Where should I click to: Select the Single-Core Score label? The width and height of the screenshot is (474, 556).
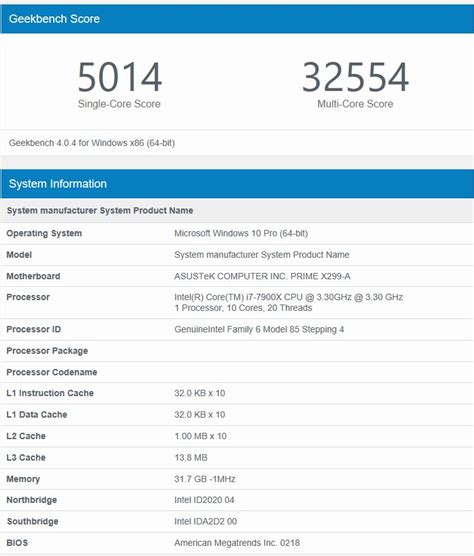click(119, 104)
